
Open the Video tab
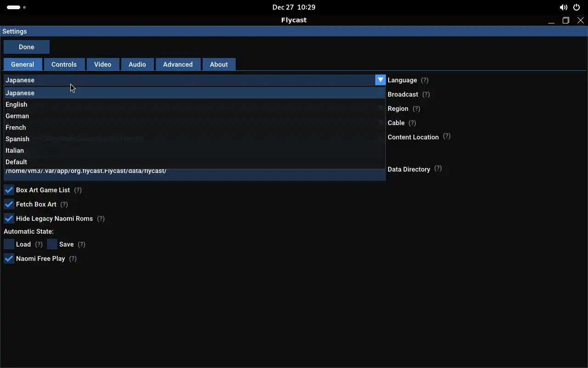click(102, 64)
